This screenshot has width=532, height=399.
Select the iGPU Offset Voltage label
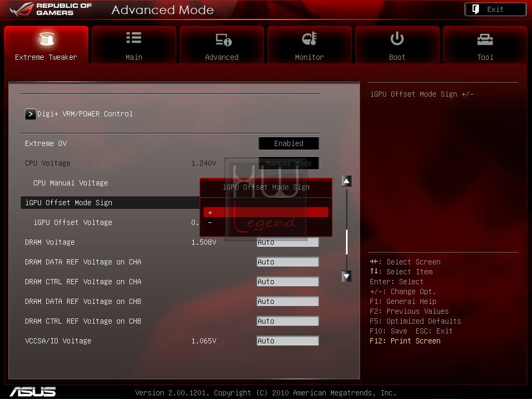(x=73, y=222)
